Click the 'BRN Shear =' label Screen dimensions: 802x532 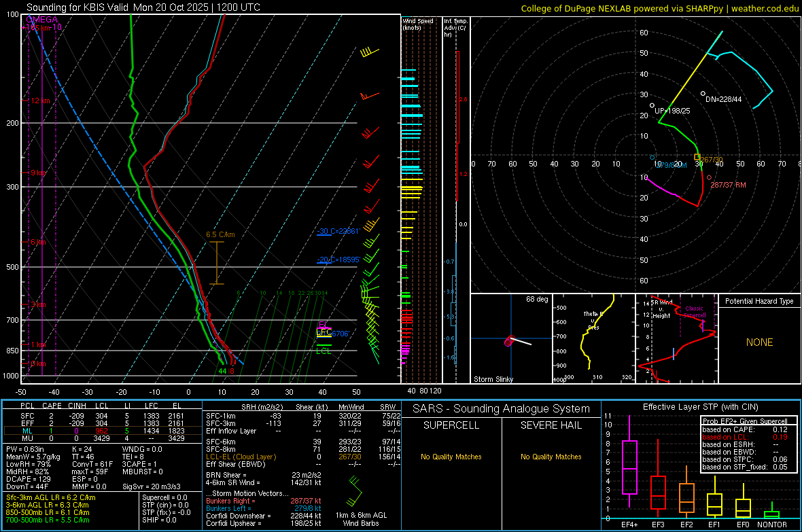(x=226, y=475)
